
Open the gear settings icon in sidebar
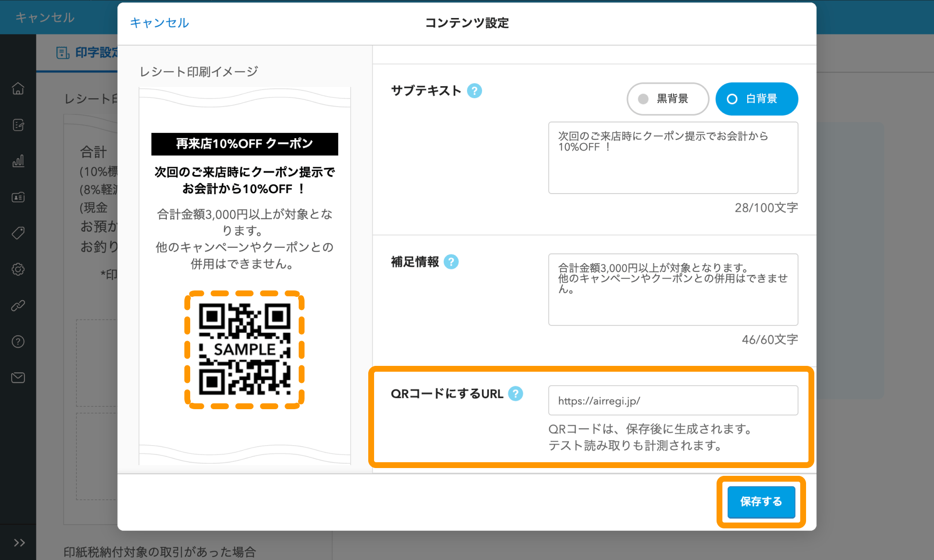[18, 269]
